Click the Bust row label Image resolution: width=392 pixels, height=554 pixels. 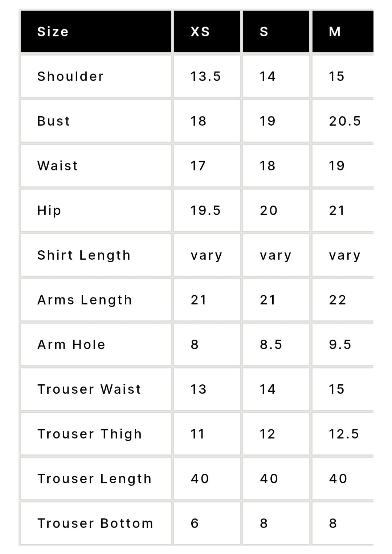(54, 121)
